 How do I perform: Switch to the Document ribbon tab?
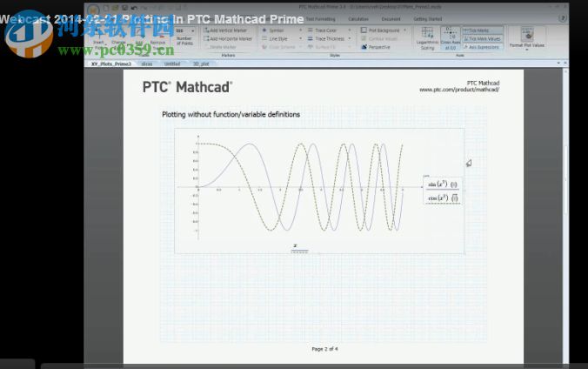(x=391, y=19)
